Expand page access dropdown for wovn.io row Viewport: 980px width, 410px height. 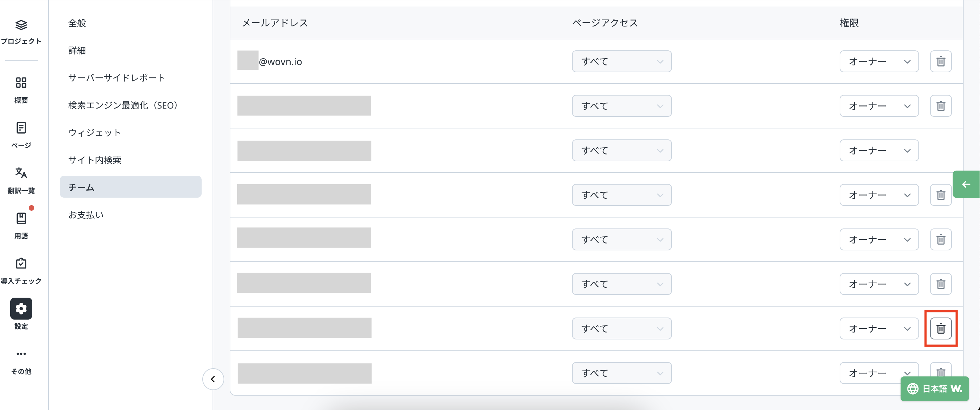tap(621, 61)
